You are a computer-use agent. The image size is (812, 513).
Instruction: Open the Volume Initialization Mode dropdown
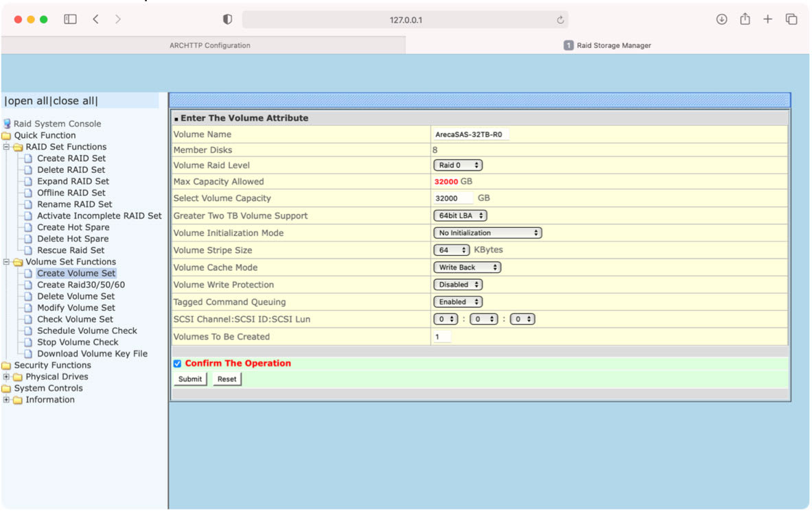[487, 232]
